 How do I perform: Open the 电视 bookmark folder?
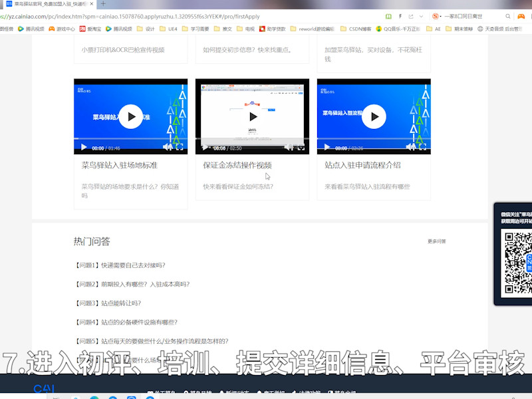(x=245, y=29)
